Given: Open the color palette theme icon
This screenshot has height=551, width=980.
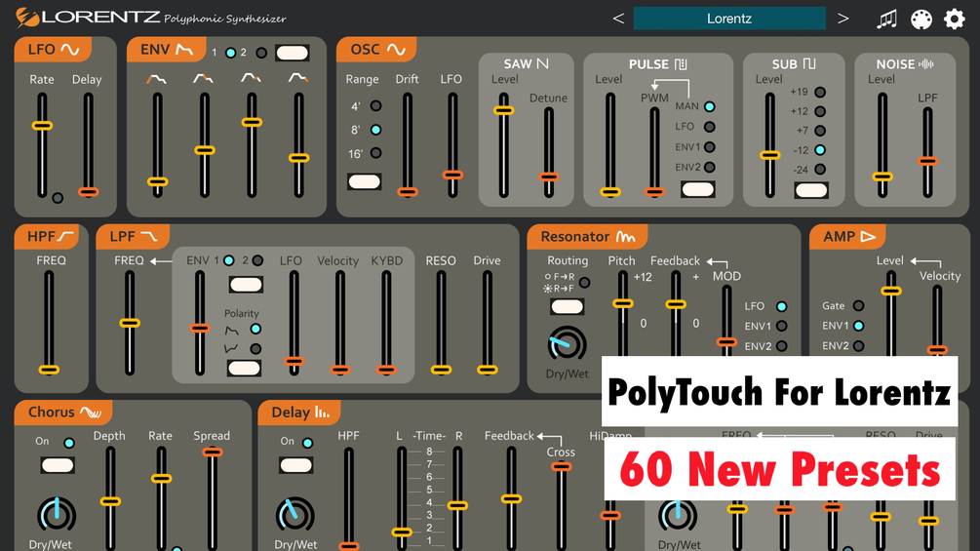Looking at the screenshot, I should [x=921, y=20].
